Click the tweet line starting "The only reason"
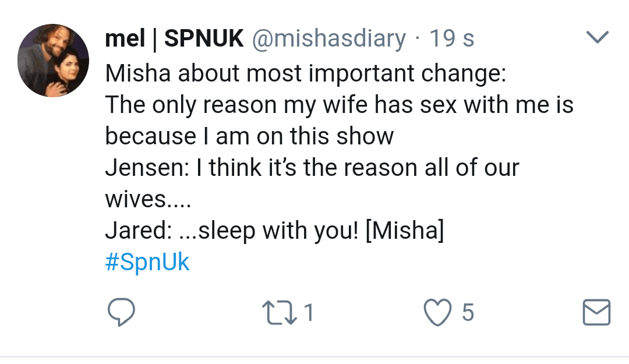Image resolution: width=629 pixels, height=364 pixels. 339,105
